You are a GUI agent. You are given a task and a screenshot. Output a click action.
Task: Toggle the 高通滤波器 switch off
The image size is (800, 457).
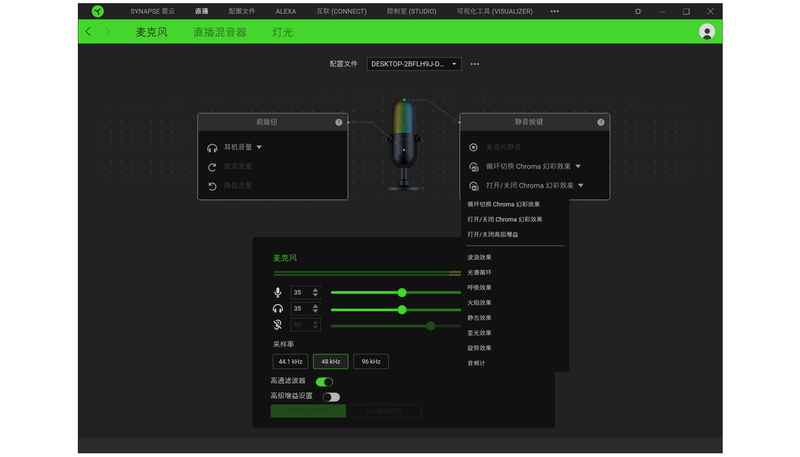click(x=324, y=382)
